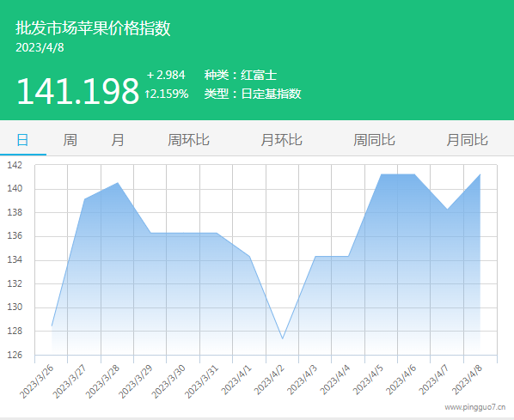The width and height of the screenshot is (514, 420).
Task: Show the 周环比 week-over-week view
Action: (188, 140)
